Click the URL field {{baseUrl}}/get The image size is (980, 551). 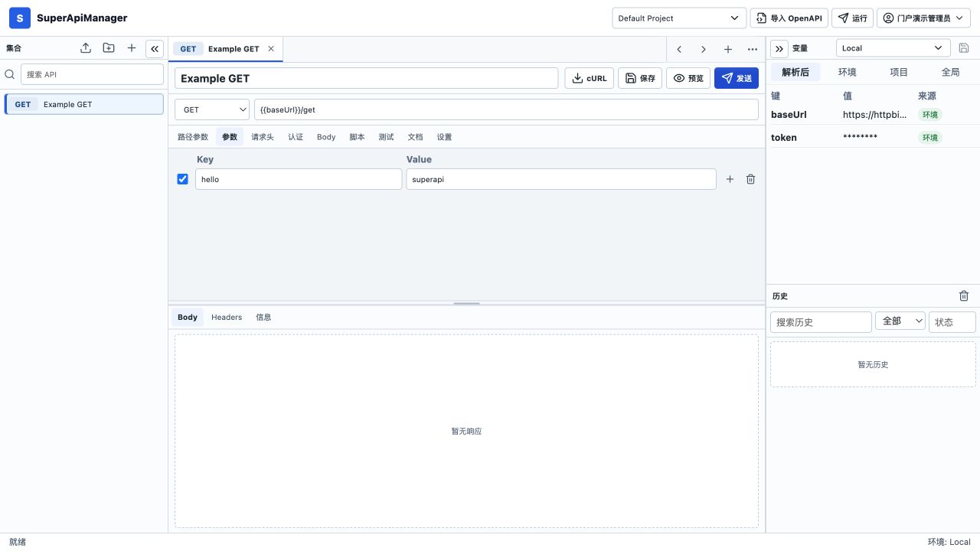[506, 109]
